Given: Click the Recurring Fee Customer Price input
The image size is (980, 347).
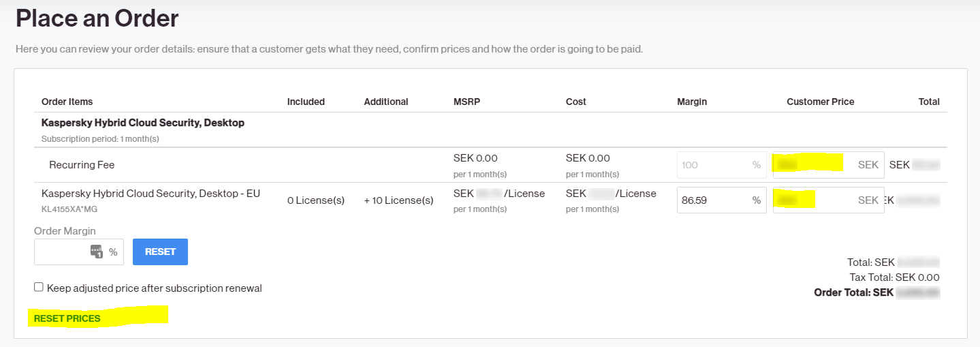Looking at the screenshot, I should 828,165.
